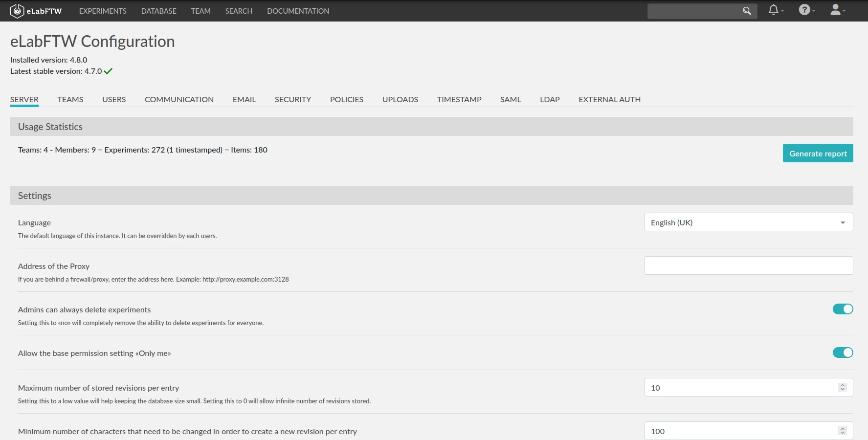868x440 pixels.
Task: Click stepper on Maximum stored revisions field
Action: 842,387
